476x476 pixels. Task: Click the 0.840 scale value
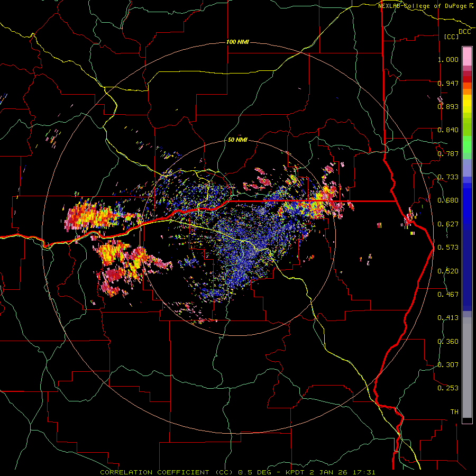[x=448, y=130]
